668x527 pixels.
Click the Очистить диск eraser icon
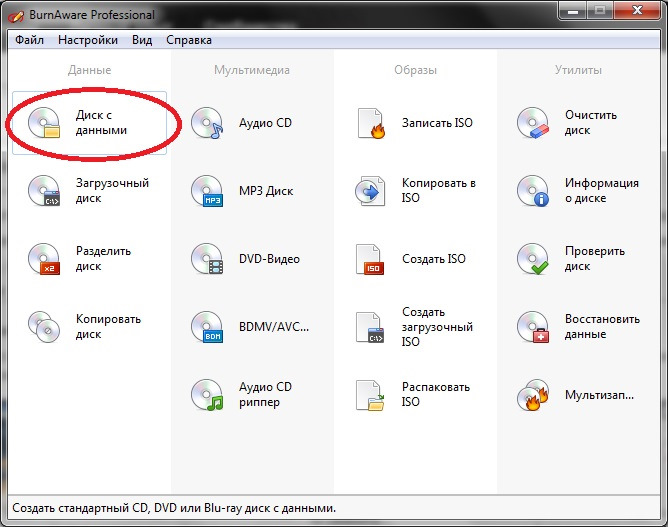[x=533, y=123]
